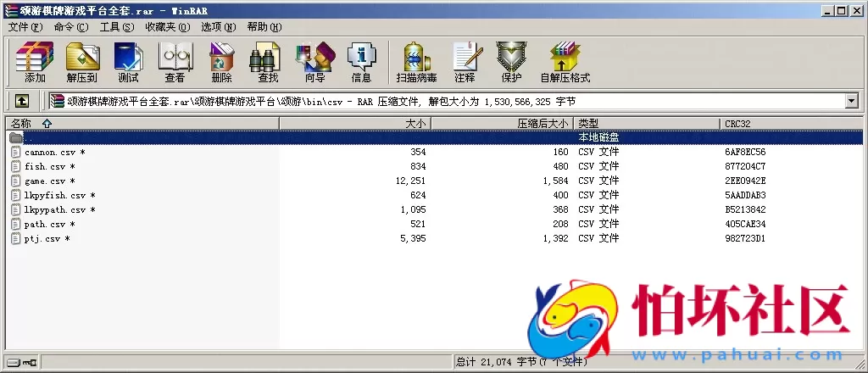
Task: Click the ptj.csv file icon
Action: pyautogui.click(x=15, y=238)
